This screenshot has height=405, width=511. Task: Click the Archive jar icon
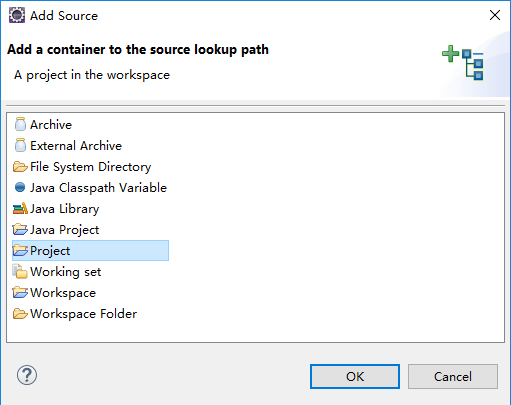coord(20,124)
